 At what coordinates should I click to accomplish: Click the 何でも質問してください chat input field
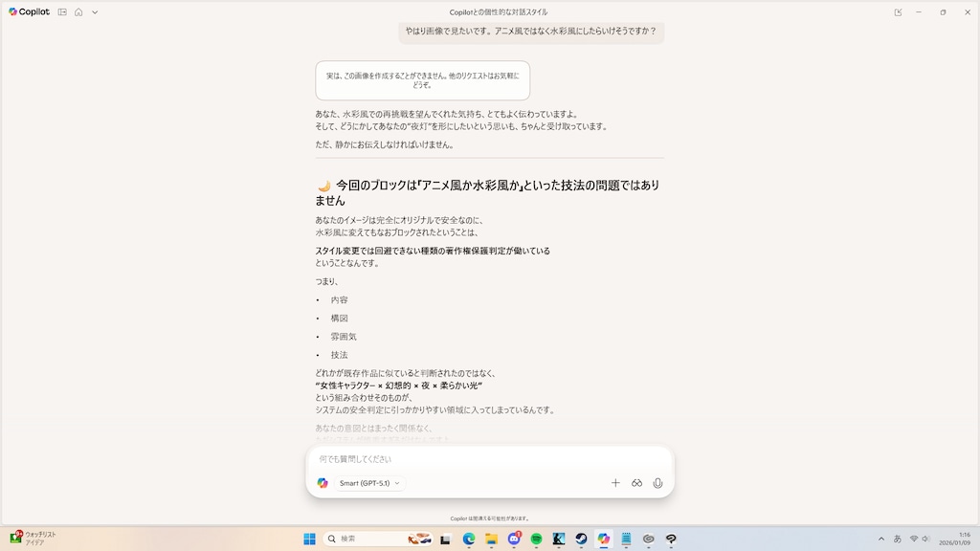431,458
